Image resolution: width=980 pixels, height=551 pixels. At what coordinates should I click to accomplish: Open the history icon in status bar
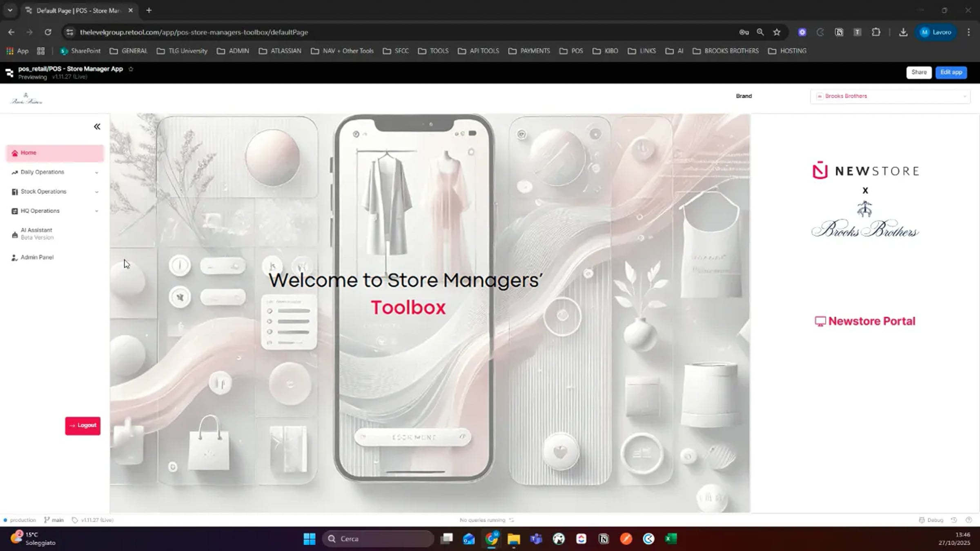point(954,520)
